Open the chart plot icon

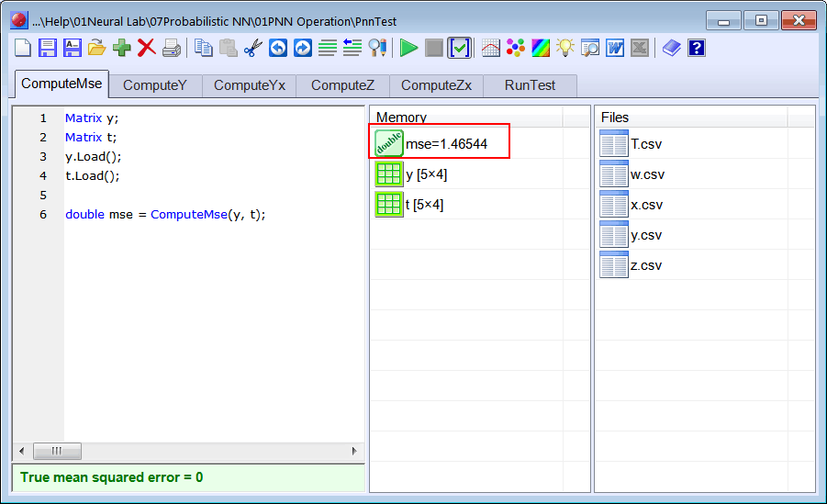click(491, 48)
